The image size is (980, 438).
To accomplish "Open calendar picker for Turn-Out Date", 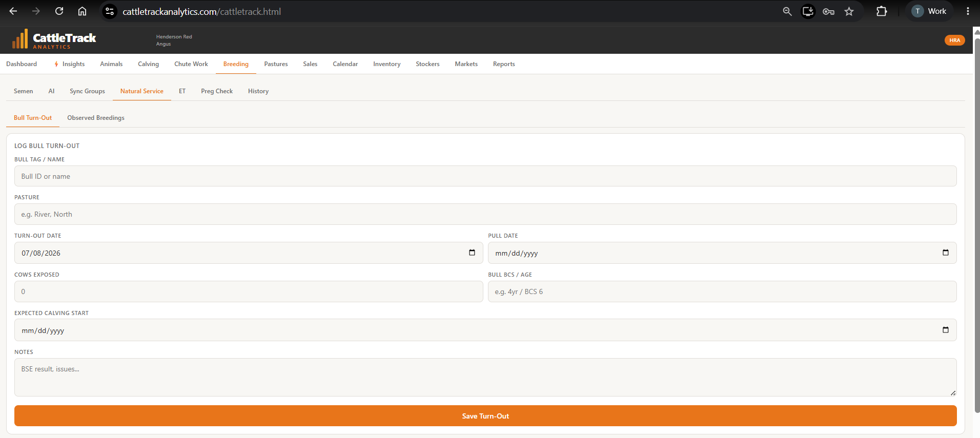I will (472, 253).
